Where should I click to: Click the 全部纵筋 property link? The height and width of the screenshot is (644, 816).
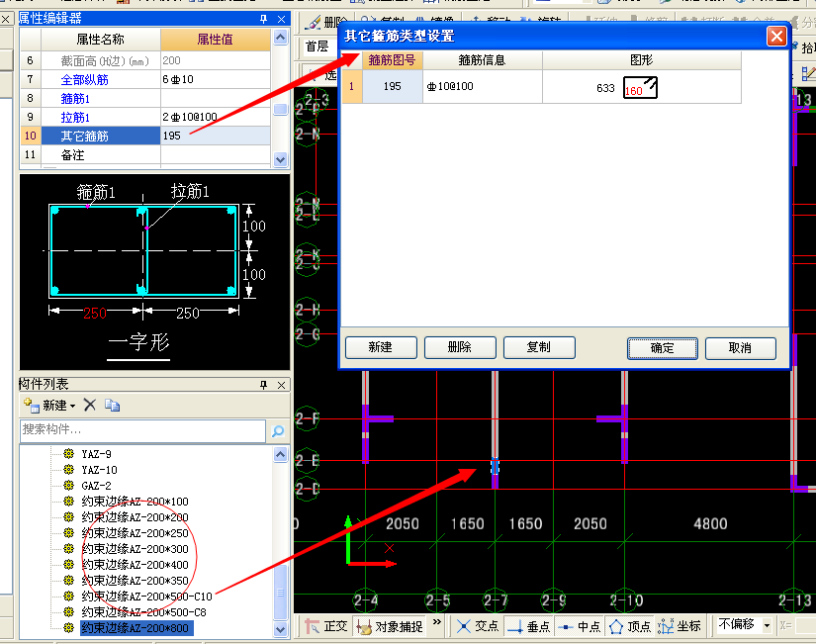84,80
